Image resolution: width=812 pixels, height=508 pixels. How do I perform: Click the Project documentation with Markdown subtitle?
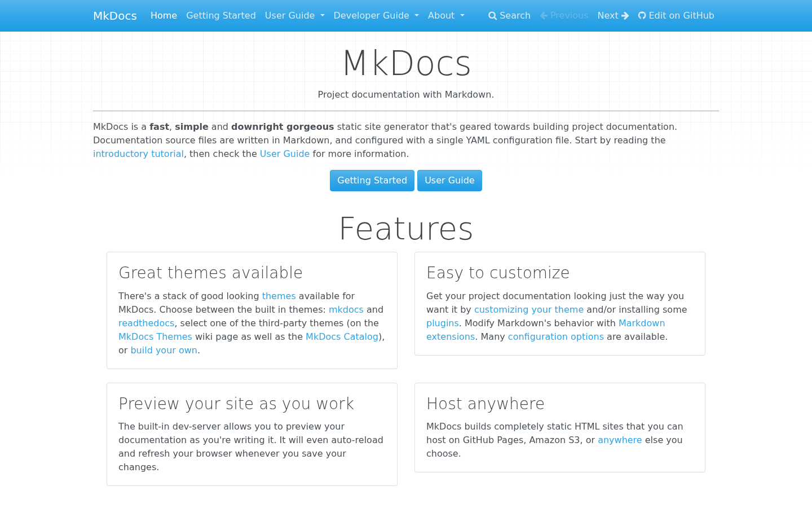pyautogui.click(x=406, y=95)
